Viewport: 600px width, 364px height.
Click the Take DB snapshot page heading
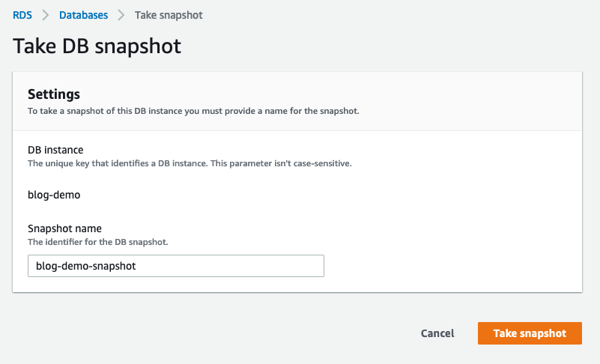pos(97,46)
